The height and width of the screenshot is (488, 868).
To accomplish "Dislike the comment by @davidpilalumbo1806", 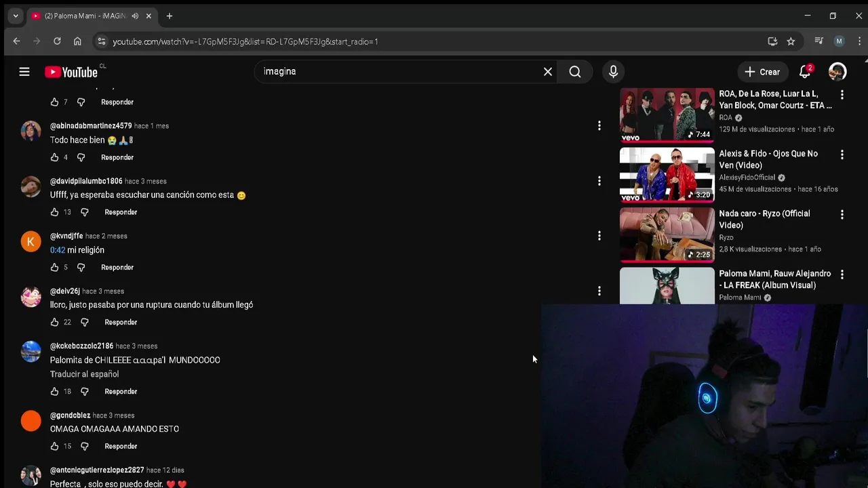I will pyautogui.click(x=84, y=212).
